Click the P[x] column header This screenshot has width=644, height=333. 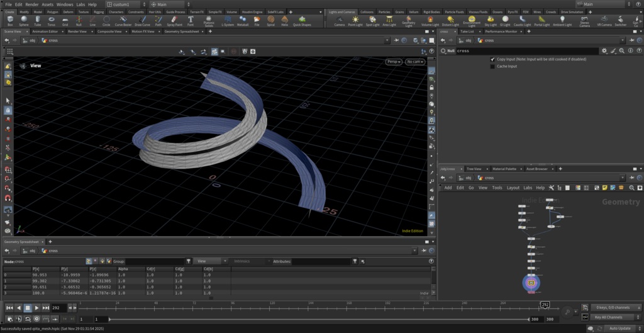pyautogui.click(x=45, y=269)
